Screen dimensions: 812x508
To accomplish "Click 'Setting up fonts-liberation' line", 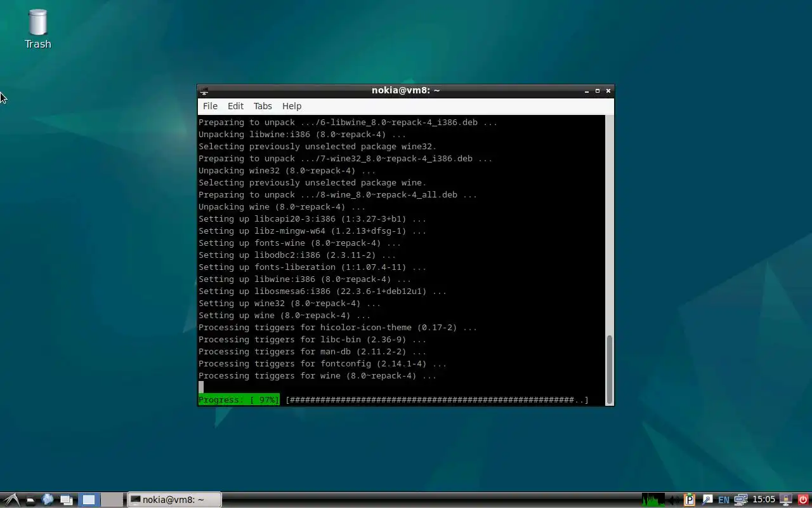I will (x=313, y=267).
